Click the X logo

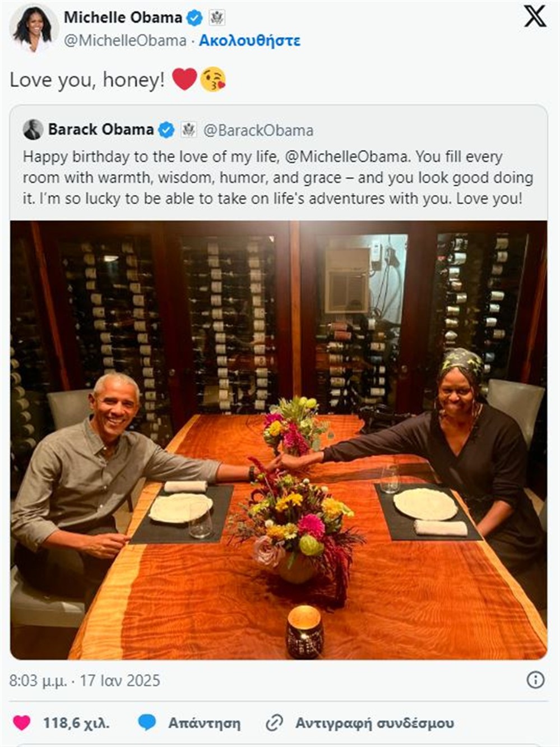(535, 16)
